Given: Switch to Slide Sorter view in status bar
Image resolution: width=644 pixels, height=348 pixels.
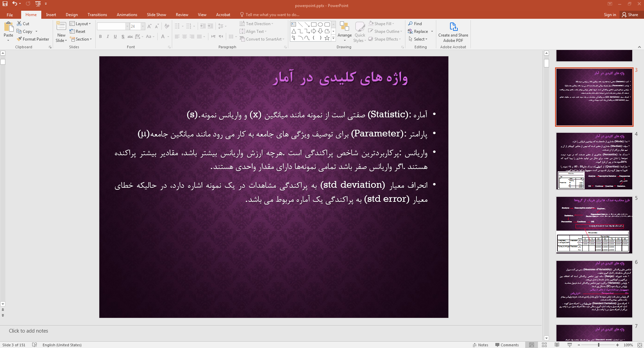Looking at the screenshot, I should [x=544, y=345].
